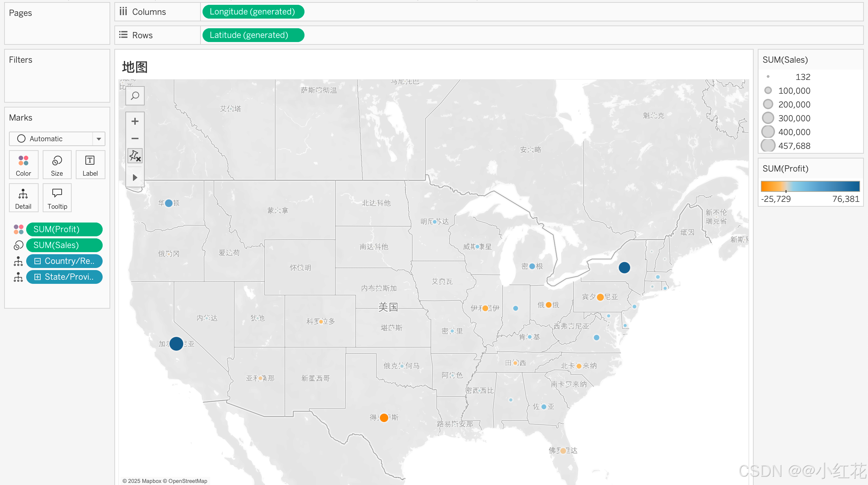
Task: Click the reset map pin icon
Action: pyautogui.click(x=135, y=156)
